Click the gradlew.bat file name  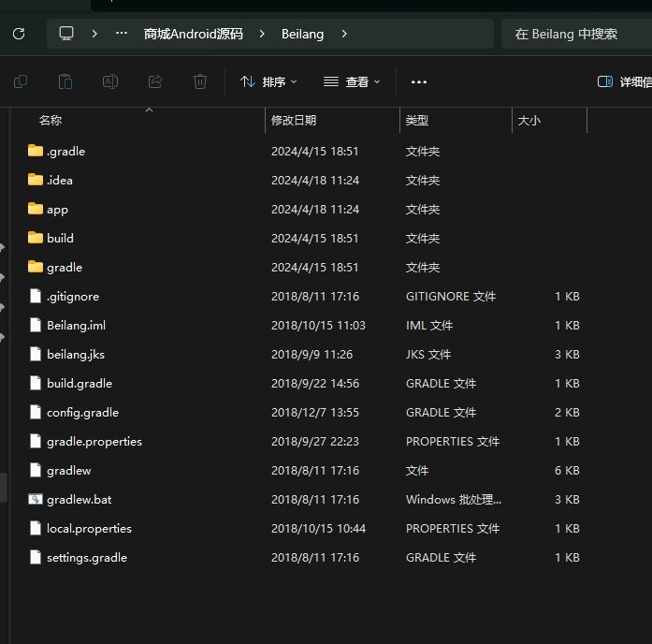(x=79, y=500)
